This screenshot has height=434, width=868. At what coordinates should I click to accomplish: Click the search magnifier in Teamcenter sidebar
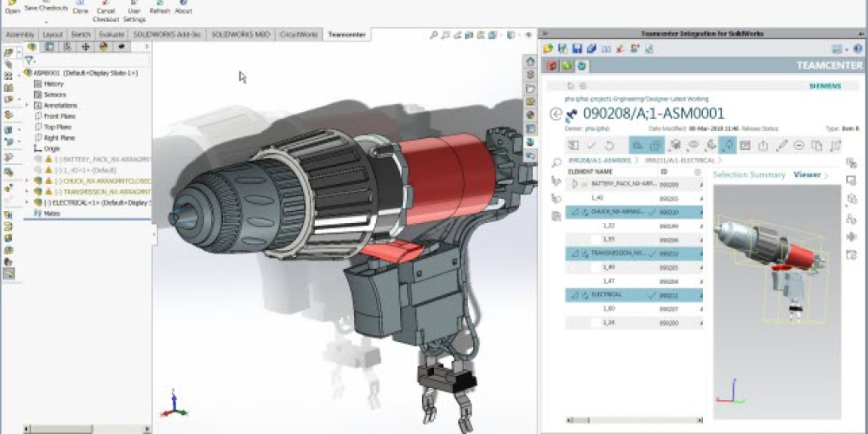pos(556,163)
